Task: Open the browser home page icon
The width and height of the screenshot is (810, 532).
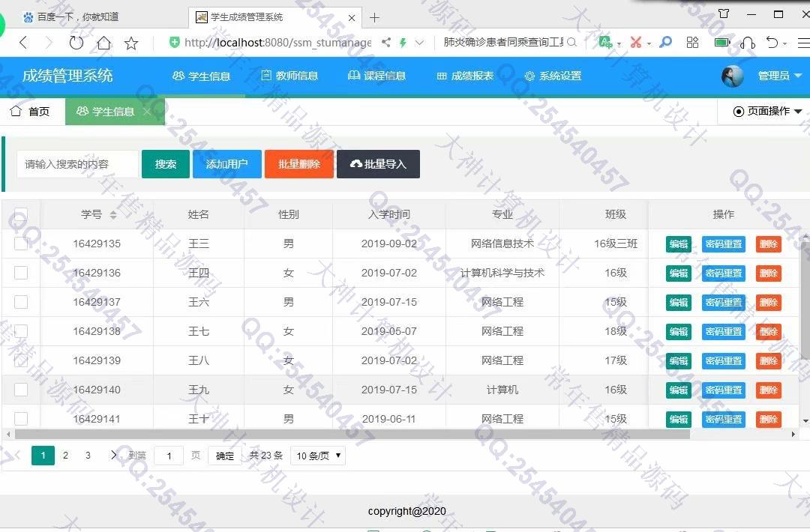Action: [x=103, y=42]
